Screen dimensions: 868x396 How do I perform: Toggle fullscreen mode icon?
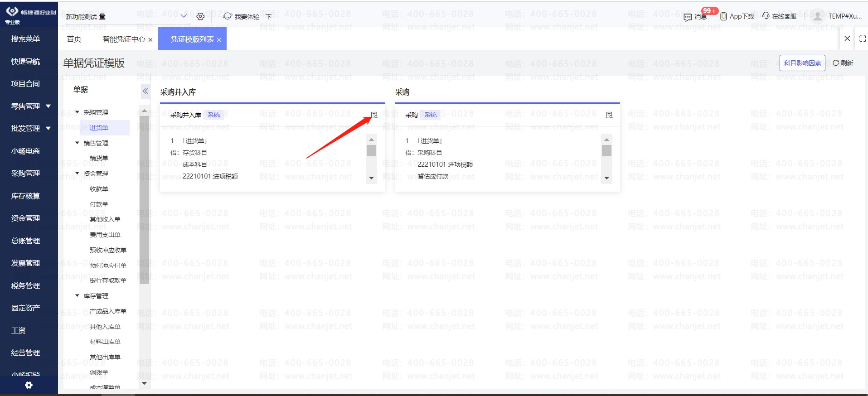862,39
